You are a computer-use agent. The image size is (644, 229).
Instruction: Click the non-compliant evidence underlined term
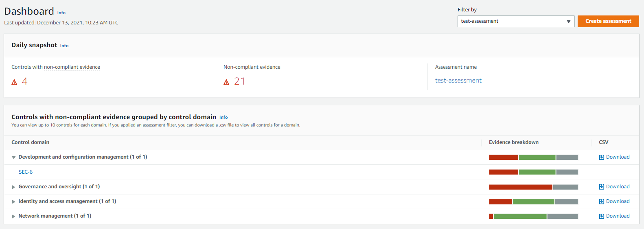coord(72,67)
